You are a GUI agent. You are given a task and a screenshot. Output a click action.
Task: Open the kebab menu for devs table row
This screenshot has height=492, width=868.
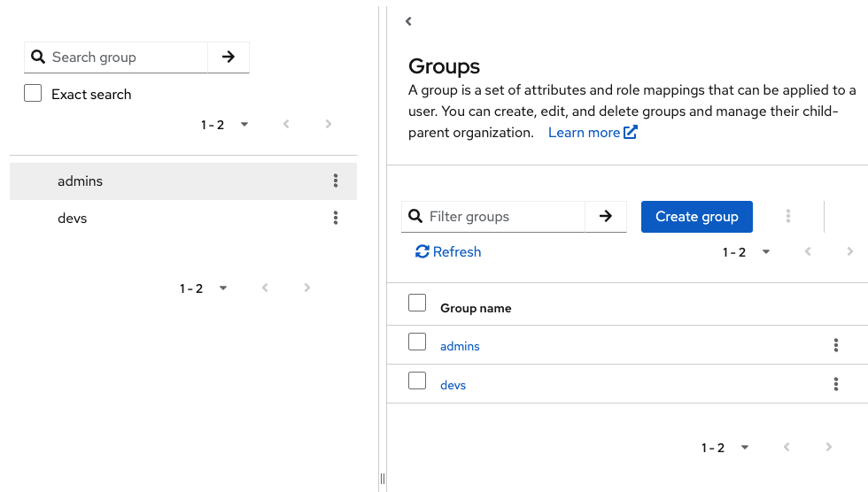click(836, 384)
